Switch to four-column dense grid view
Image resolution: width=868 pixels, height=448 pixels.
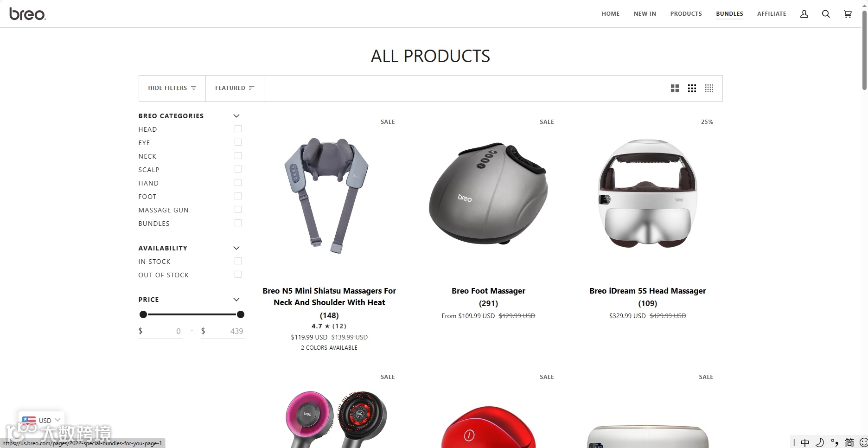click(709, 88)
